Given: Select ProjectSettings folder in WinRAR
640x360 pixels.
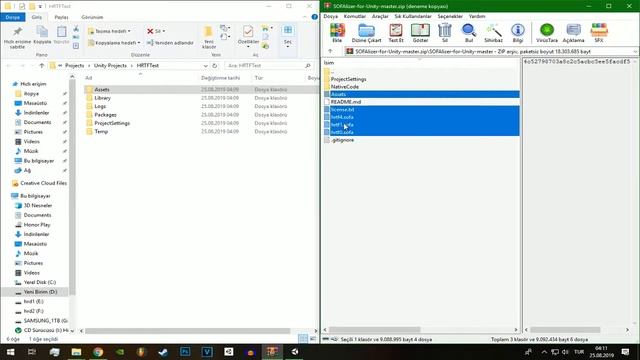Looking at the screenshot, I should click(348, 79).
